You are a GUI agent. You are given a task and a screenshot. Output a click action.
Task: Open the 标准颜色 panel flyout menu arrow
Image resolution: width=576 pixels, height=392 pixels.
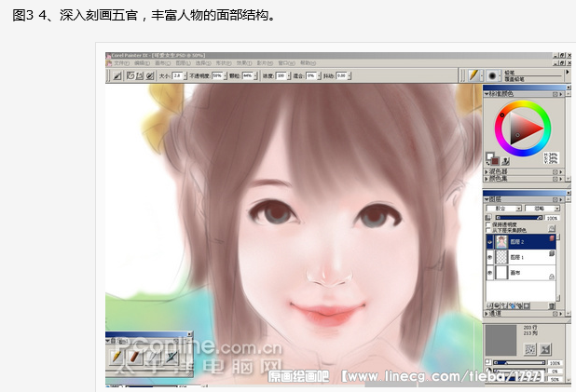click(x=561, y=94)
